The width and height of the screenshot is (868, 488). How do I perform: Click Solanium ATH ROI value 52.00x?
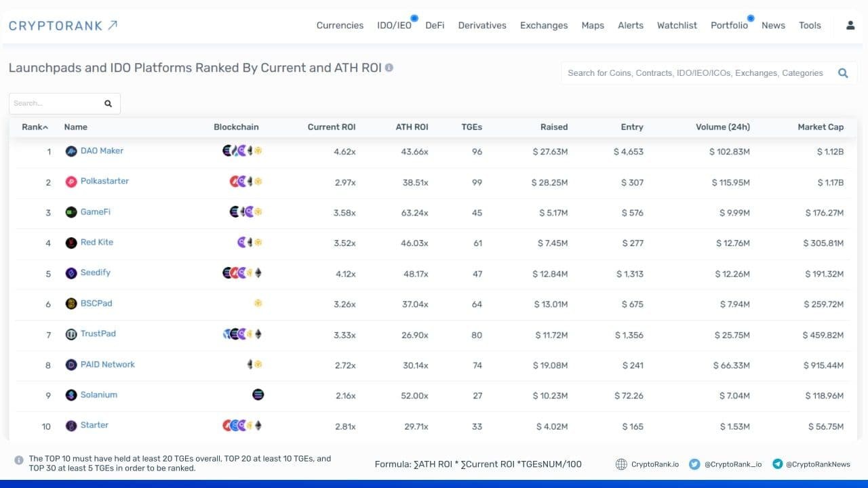(x=414, y=396)
